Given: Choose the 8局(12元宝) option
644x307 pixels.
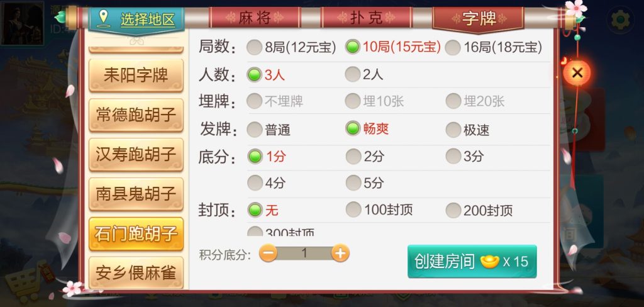Looking at the screenshot, I should [291, 48].
